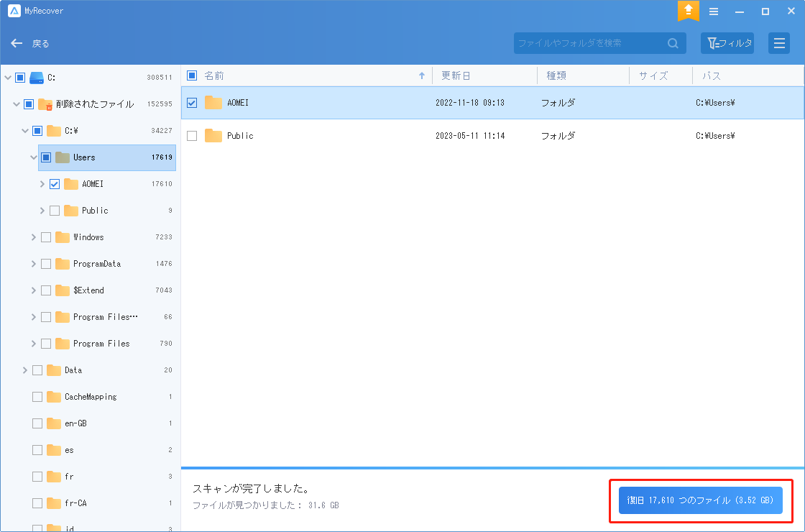Click the Public folder icon in file list
Image resolution: width=805 pixels, height=532 pixels.
[213, 136]
